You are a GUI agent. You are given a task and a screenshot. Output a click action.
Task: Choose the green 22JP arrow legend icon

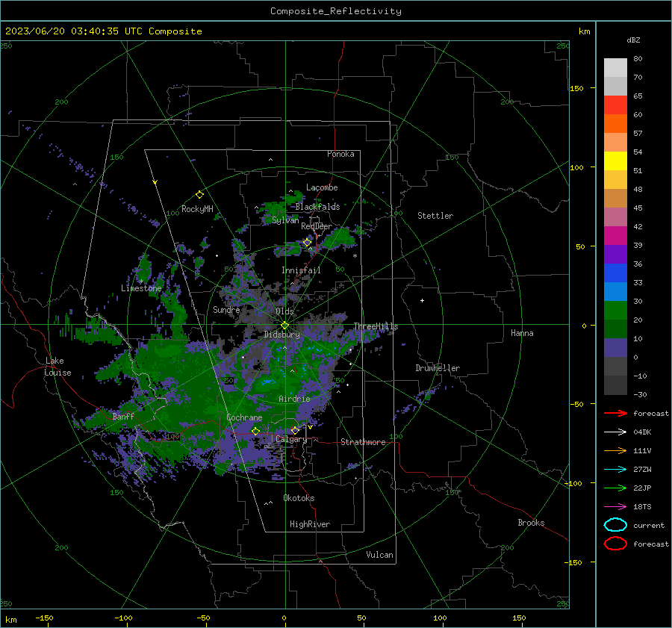[615, 488]
